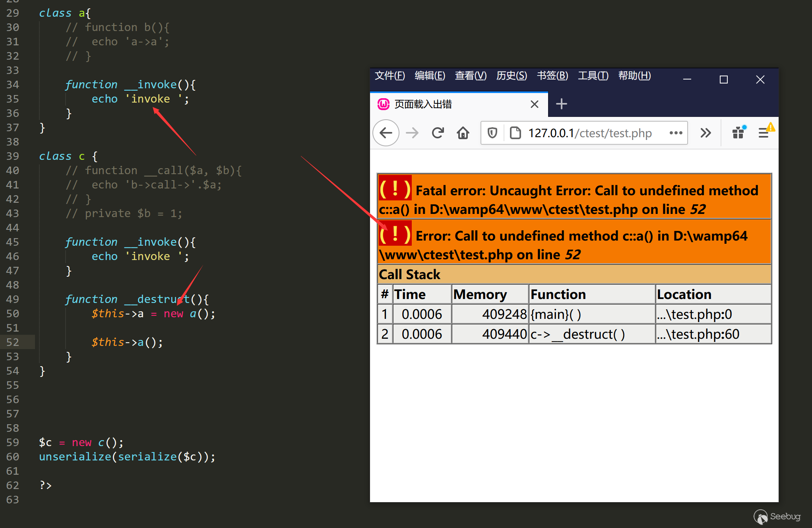Open the 帮助(H) help menu
The image size is (812, 528).
tap(634, 76)
